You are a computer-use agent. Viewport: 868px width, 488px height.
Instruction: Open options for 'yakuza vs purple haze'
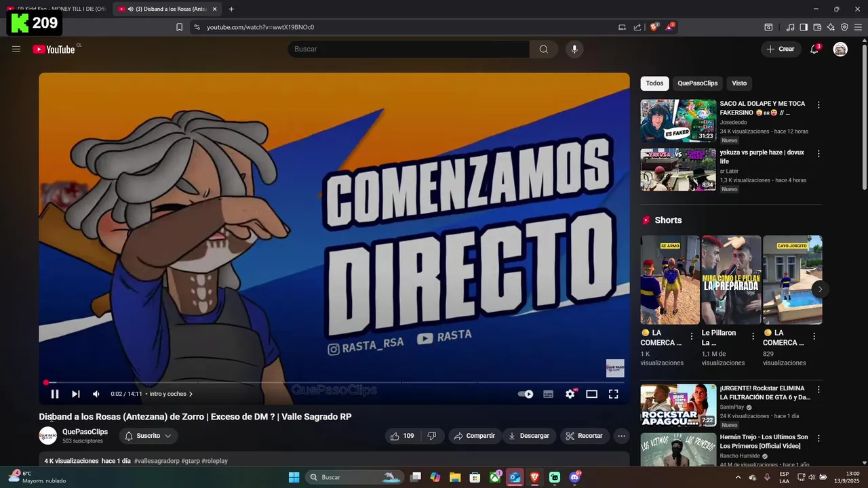[818, 154]
